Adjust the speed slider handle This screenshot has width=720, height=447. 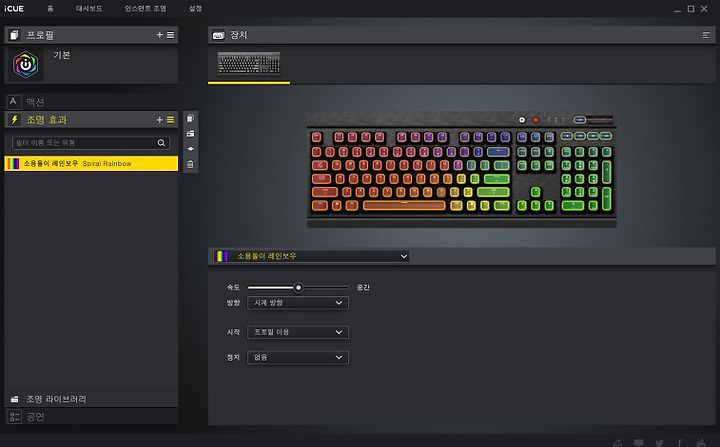(298, 288)
